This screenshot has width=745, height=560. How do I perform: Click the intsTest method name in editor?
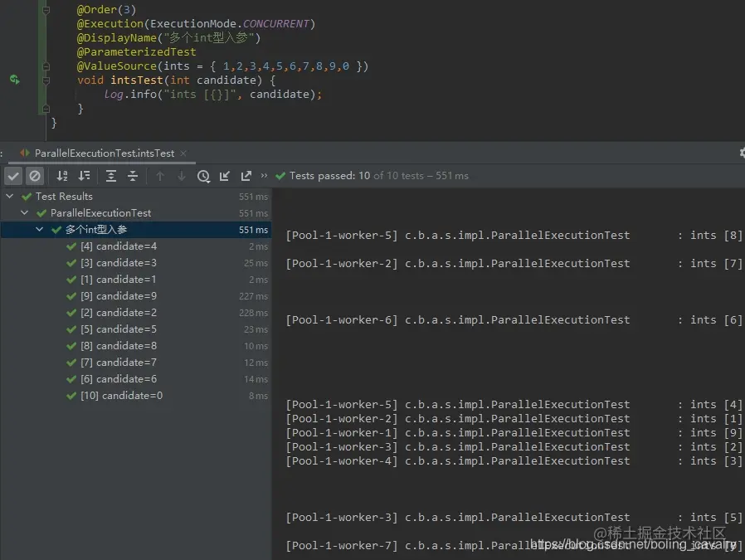(137, 80)
